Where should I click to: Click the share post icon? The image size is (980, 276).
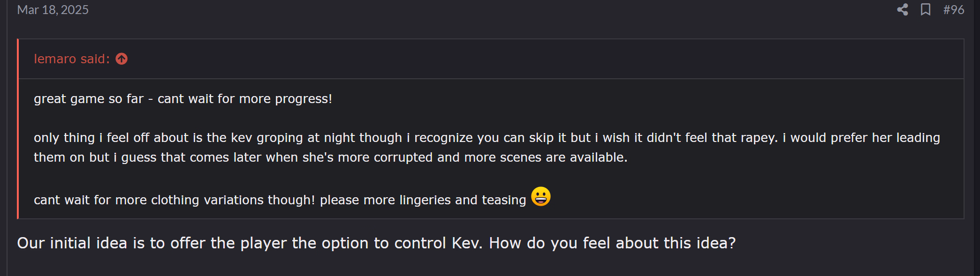[x=902, y=10]
